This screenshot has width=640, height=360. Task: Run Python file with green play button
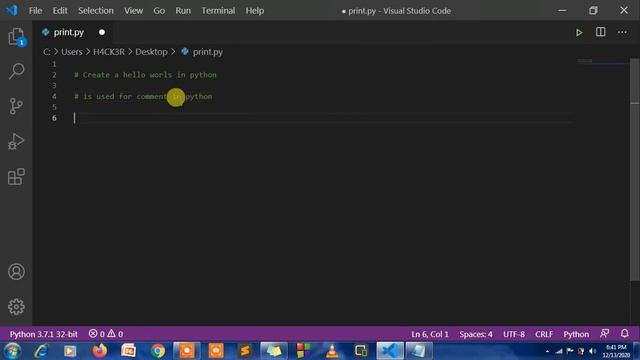(x=579, y=32)
